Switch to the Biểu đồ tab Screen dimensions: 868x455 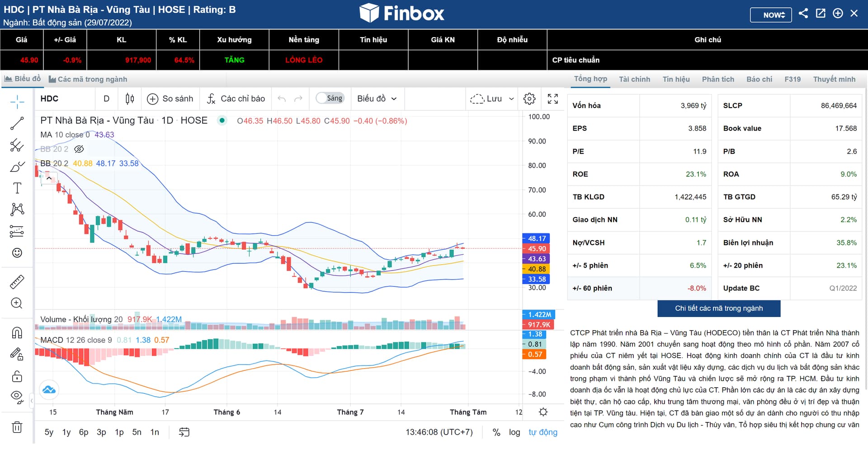tap(23, 79)
